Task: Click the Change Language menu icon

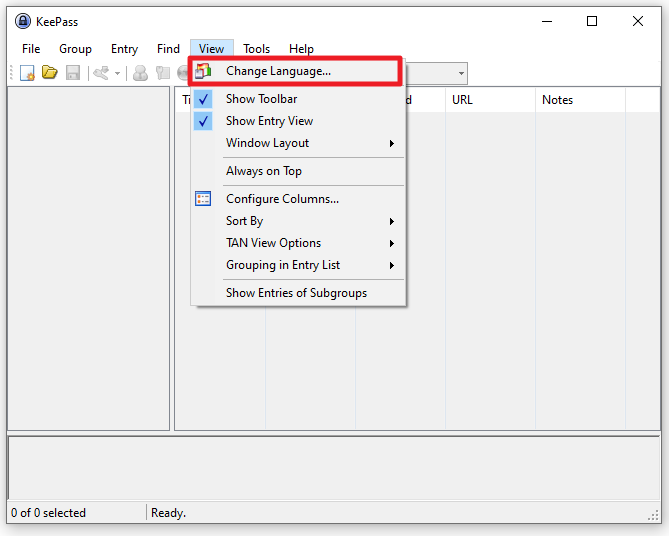Action: pos(203,71)
